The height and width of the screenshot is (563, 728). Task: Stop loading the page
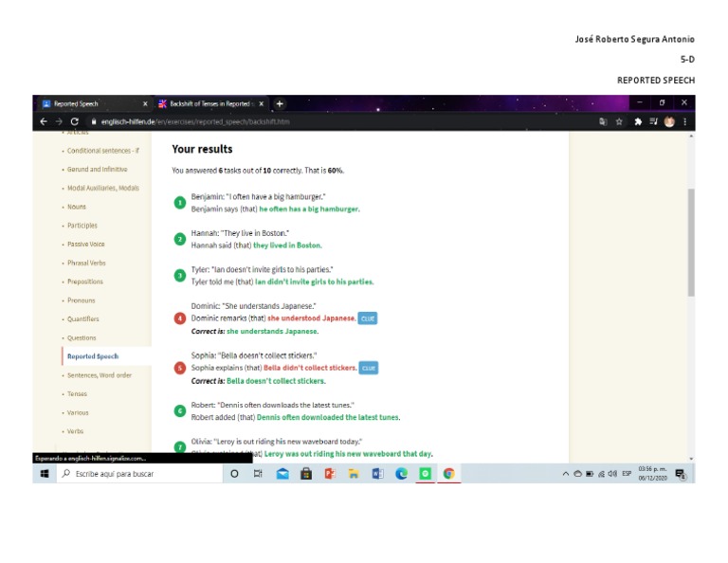pyautogui.click(x=74, y=122)
